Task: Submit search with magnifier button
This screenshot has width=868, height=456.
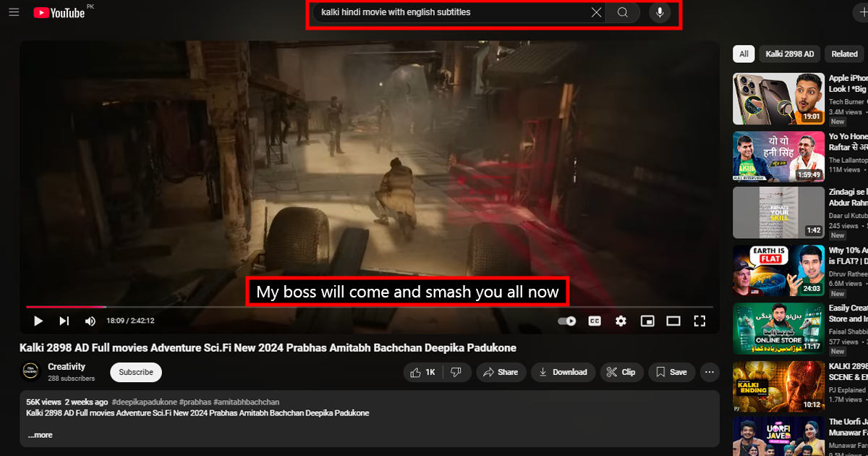Action: [x=623, y=12]
